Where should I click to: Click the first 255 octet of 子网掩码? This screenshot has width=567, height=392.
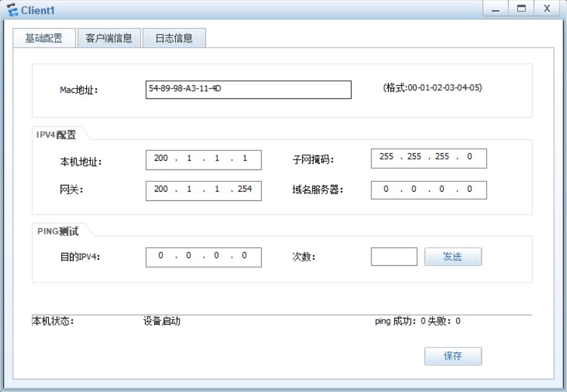coord(386,156)
